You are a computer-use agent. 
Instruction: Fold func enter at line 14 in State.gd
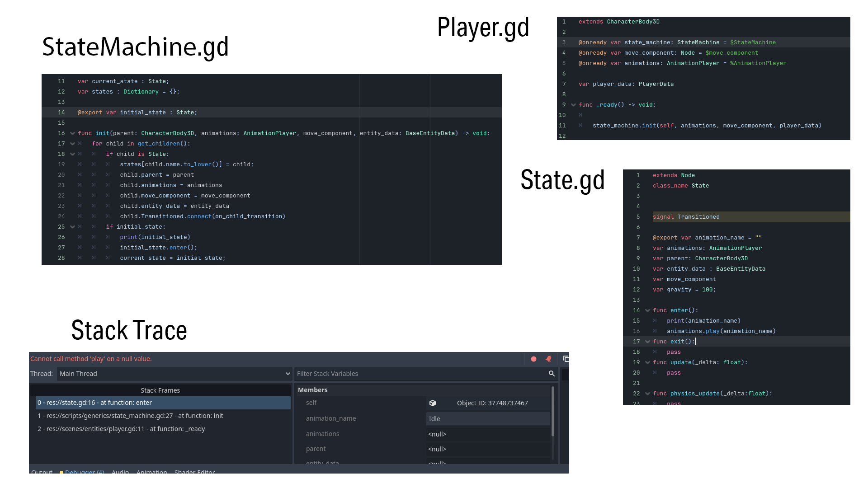(x=647, y=310)
